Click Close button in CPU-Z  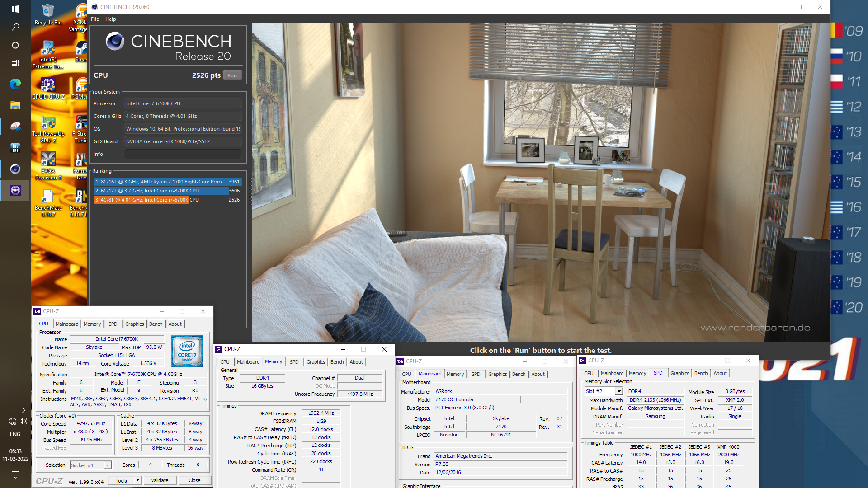point(194,480)
